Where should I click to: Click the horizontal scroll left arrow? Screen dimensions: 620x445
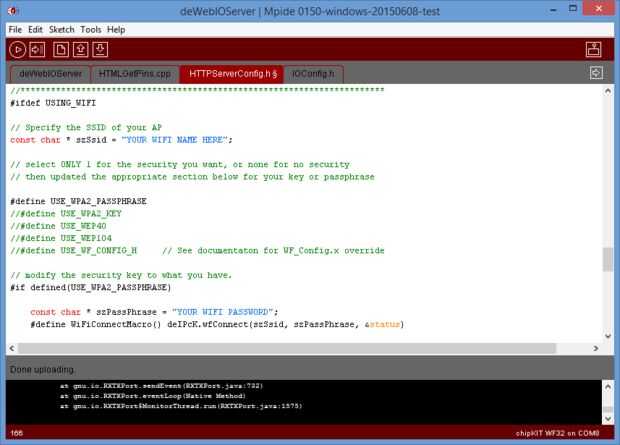click(x=12, y=348)
